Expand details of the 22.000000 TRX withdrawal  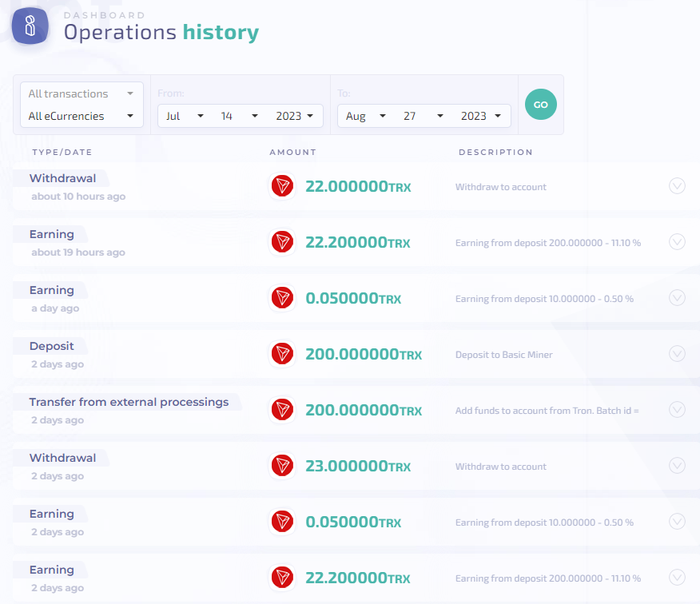(x=677, y=186)
